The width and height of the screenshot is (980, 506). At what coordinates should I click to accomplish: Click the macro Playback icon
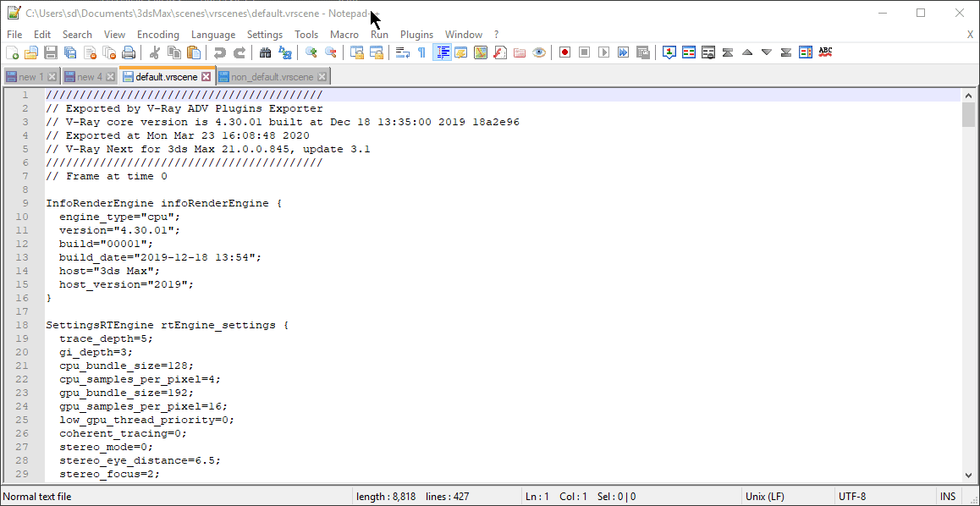click(x=603, y=52)
